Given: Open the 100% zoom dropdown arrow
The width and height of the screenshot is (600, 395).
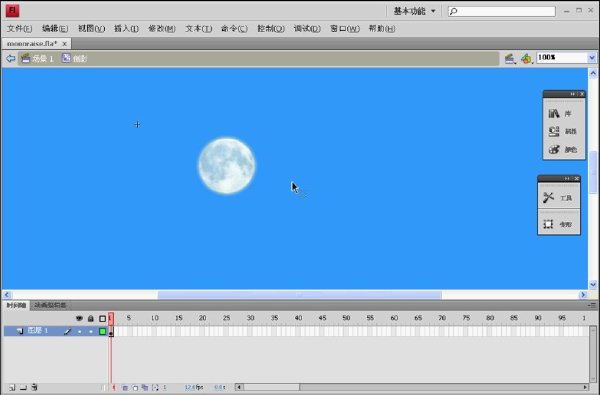Looking at the screenshot, I should (592, 58).
